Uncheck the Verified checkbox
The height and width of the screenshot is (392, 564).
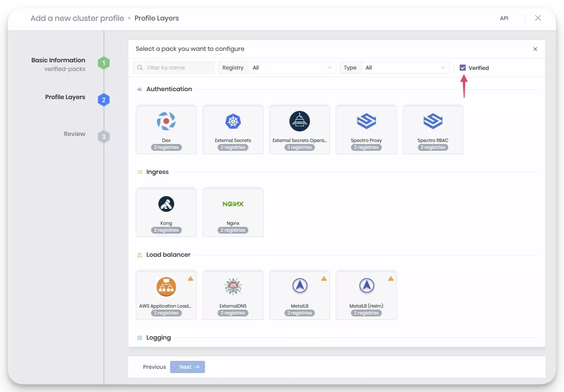463,68
